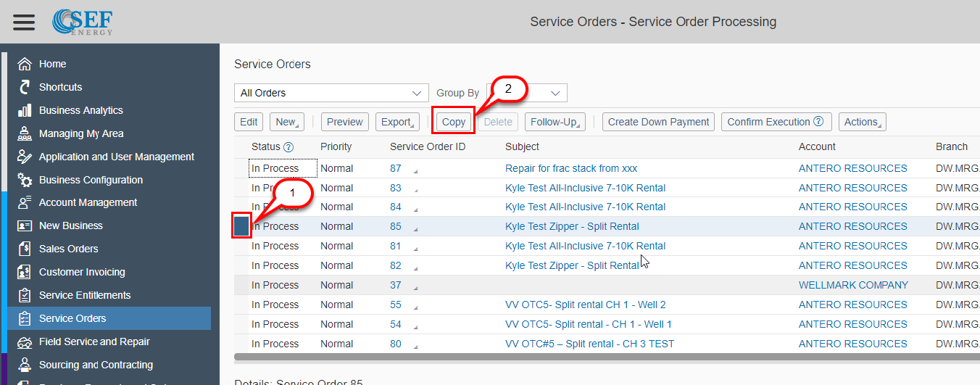This screenshot has height=385, width=980.
Task: Open the hamburger navigation menu
Action: [24, 22]
